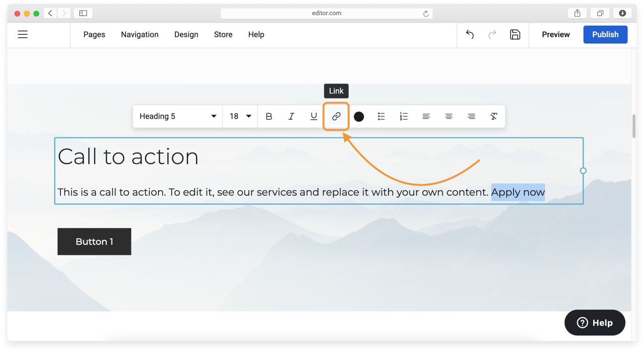Viewport: 644px width, 352px height.
Task: Align text to the left
Action: [x=426, y=116]
